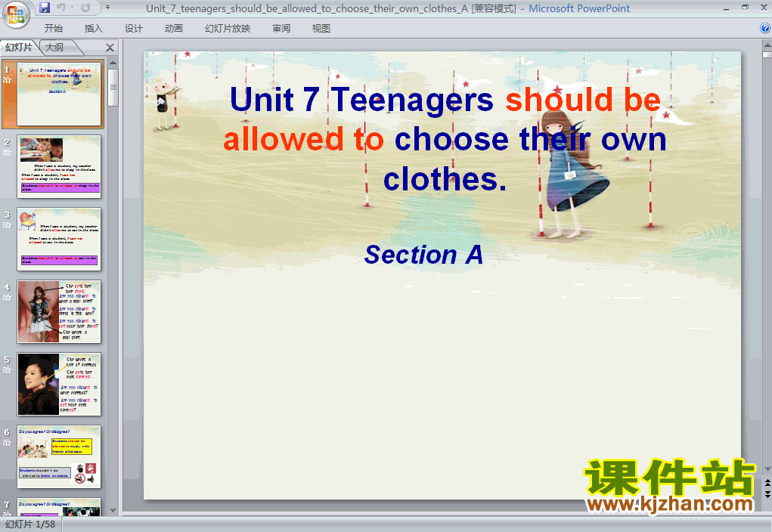Click thumbnail pane scroll down arrow
This screenshot has height=532, width=772.
pyautogui.click(x=113, y=511)
